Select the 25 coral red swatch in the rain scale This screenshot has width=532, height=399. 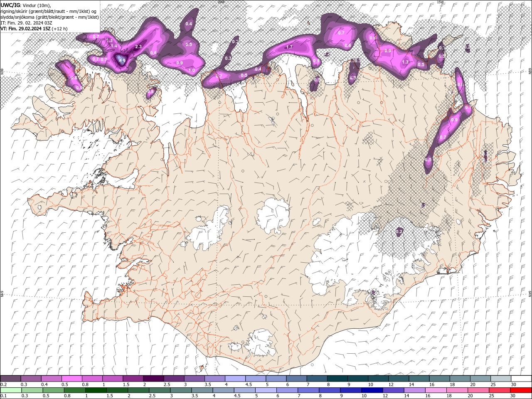[x=499, y=390]
